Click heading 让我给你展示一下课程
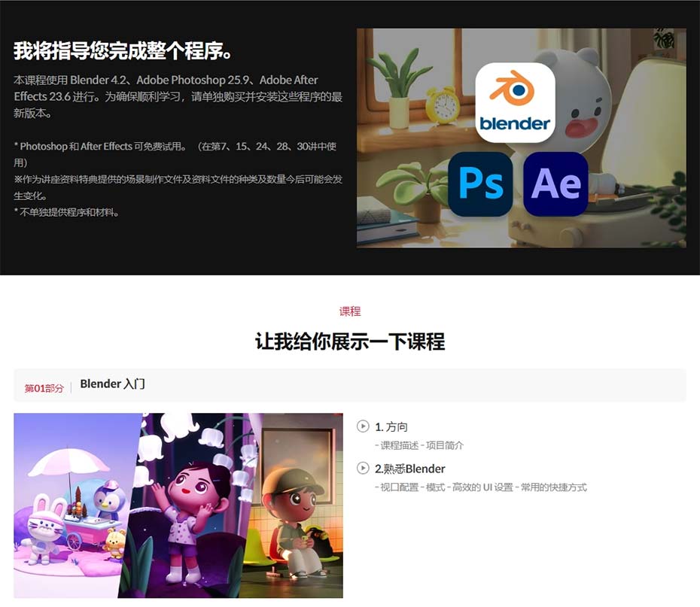The height and width of the screenshot is (607, 700). (x=349, y=341)
